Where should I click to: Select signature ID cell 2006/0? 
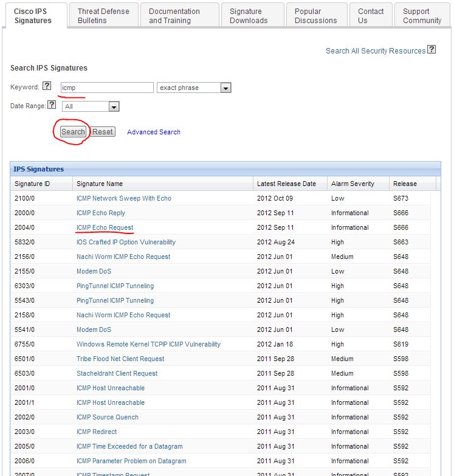point(24,461)
